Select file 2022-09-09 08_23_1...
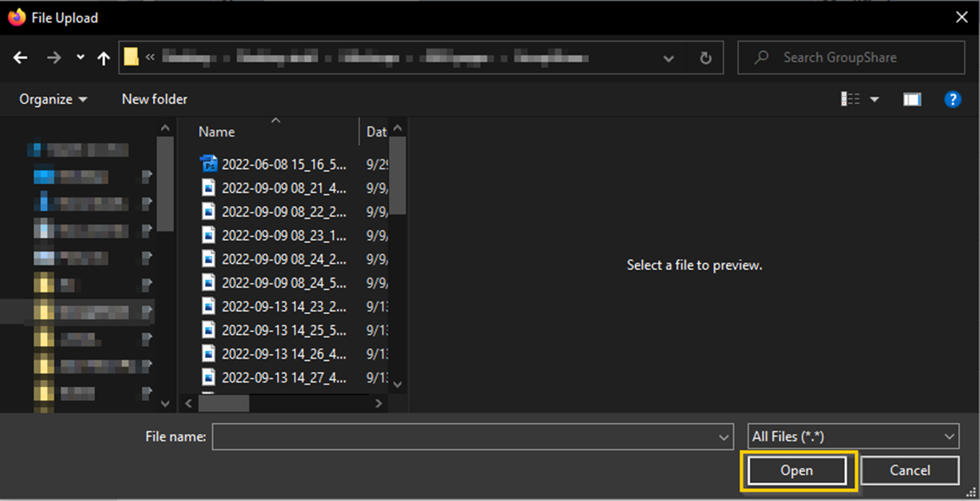This screenshot has height=501, width=980. coord(284,235)
